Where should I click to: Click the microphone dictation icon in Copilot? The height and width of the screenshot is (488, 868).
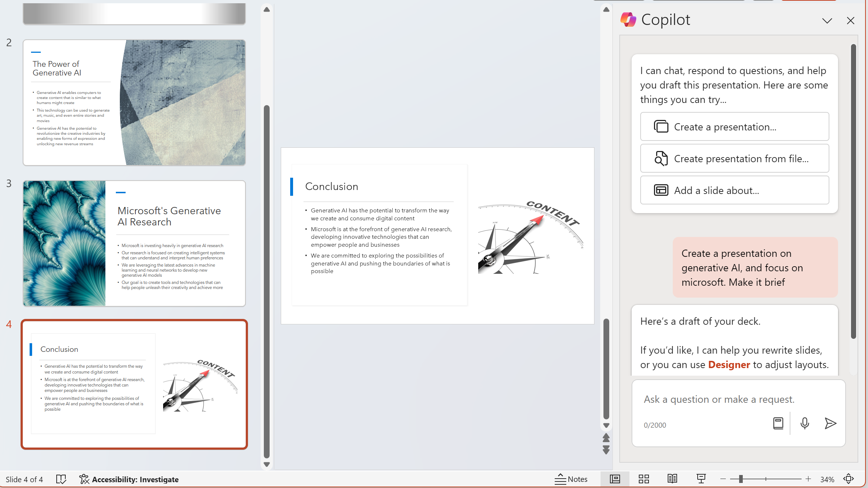click(804, 423)
